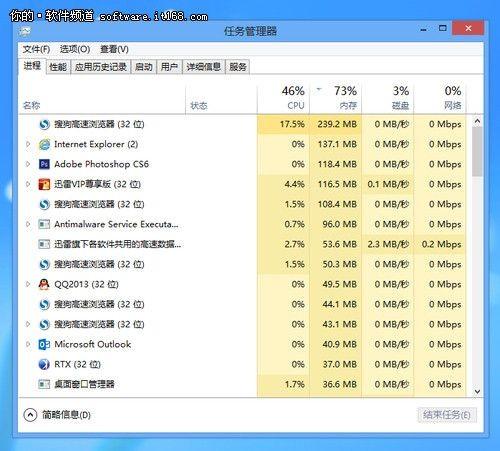Click the 迅雷VIP尊享版 icon
The height and width of the screenshot is (451, 500).
click(44, 184)
